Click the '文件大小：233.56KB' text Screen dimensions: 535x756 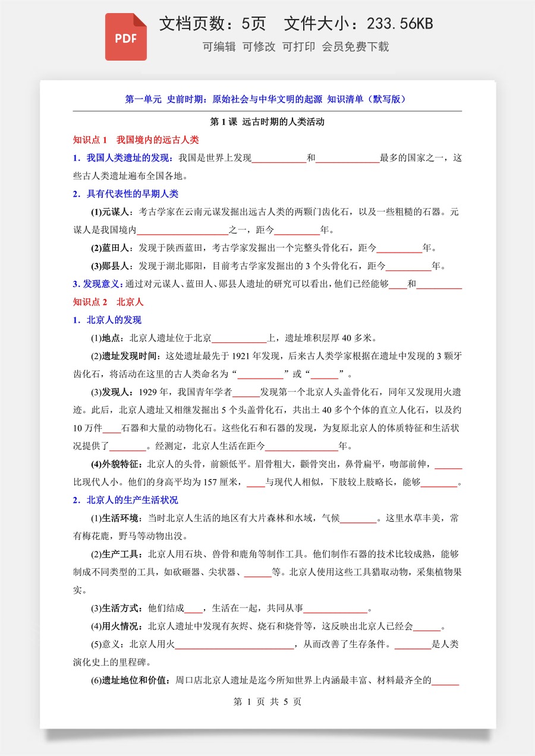(x=358, y=24)
